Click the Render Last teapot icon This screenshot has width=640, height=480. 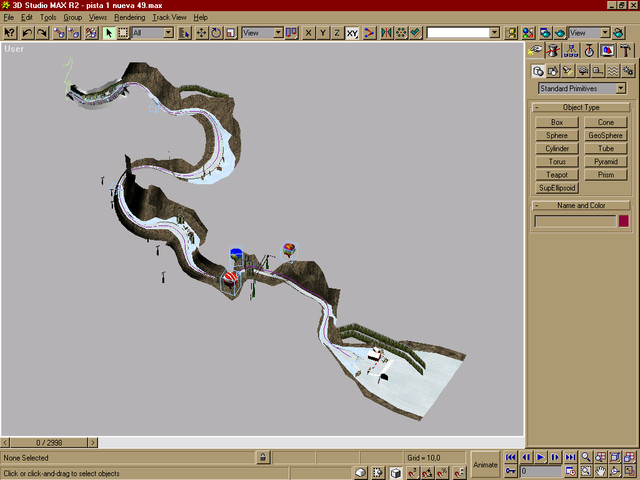click(x=619, y=33)
